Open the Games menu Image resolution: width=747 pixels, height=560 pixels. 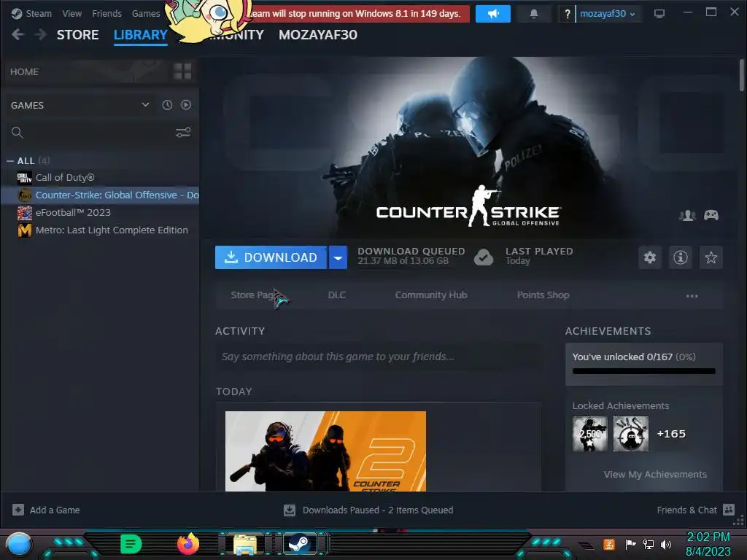coord(146,13)
